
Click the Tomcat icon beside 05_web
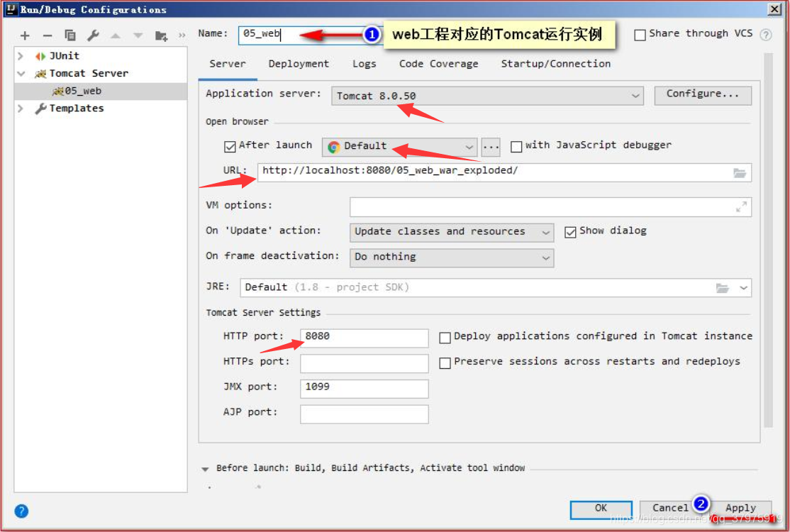coord(58,92)
